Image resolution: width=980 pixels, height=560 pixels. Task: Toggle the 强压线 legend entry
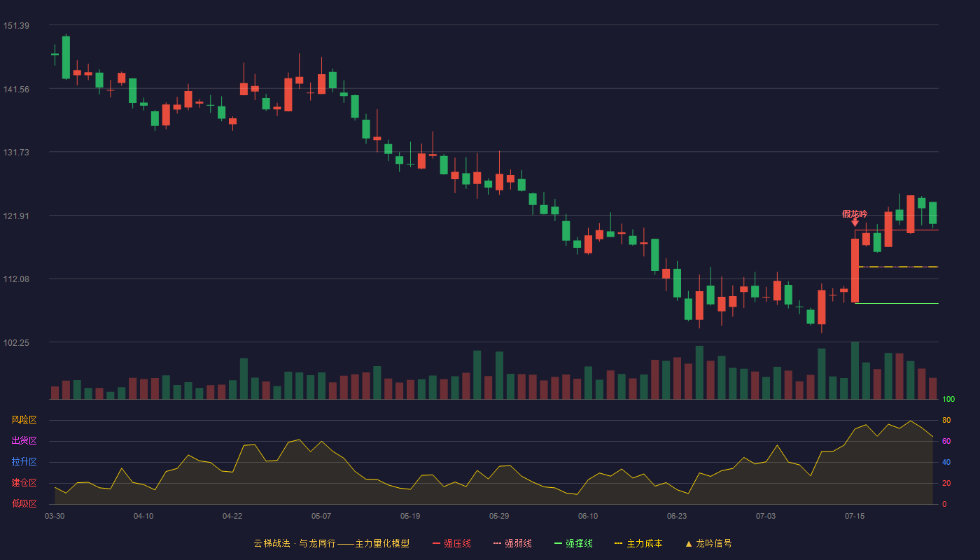(x=451, y=543)
